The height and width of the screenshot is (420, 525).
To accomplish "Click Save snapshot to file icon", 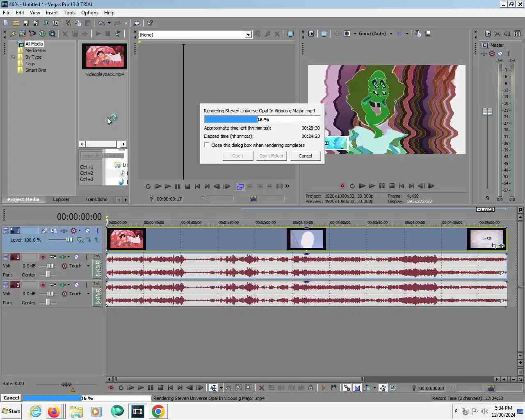I will [428, 34].
